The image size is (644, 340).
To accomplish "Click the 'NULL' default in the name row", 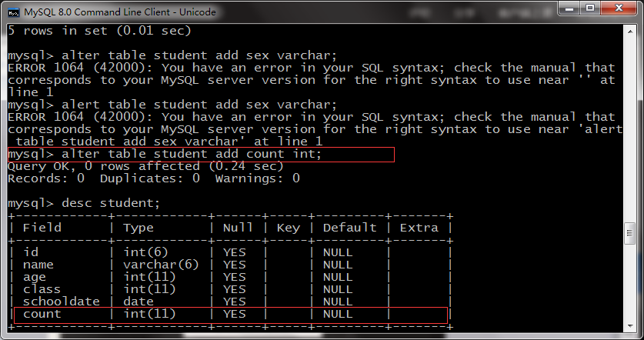I will (338, 265).
